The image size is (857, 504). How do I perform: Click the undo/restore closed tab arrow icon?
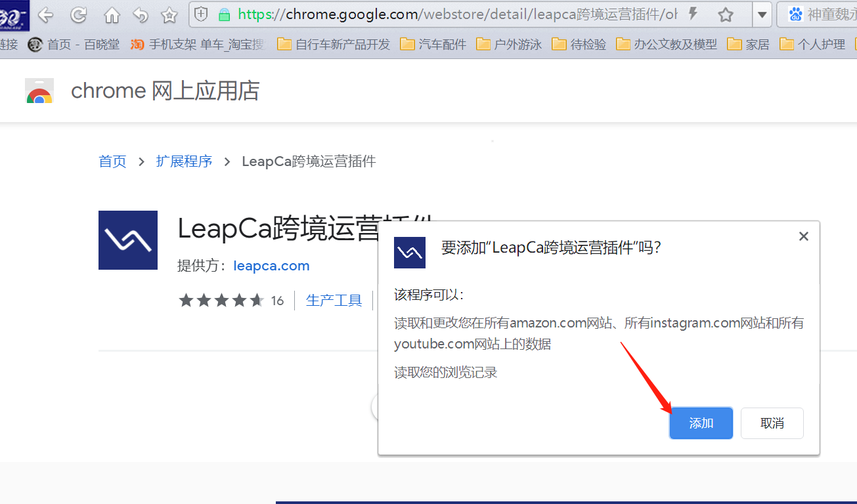141,14
